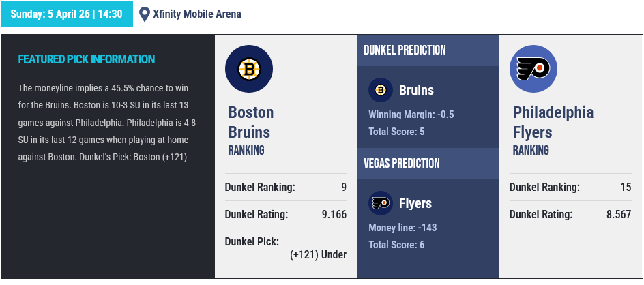Open the RANKING link under Boston Bruins
This screenshot has width=644, height=285.
(x=246, y=150)
